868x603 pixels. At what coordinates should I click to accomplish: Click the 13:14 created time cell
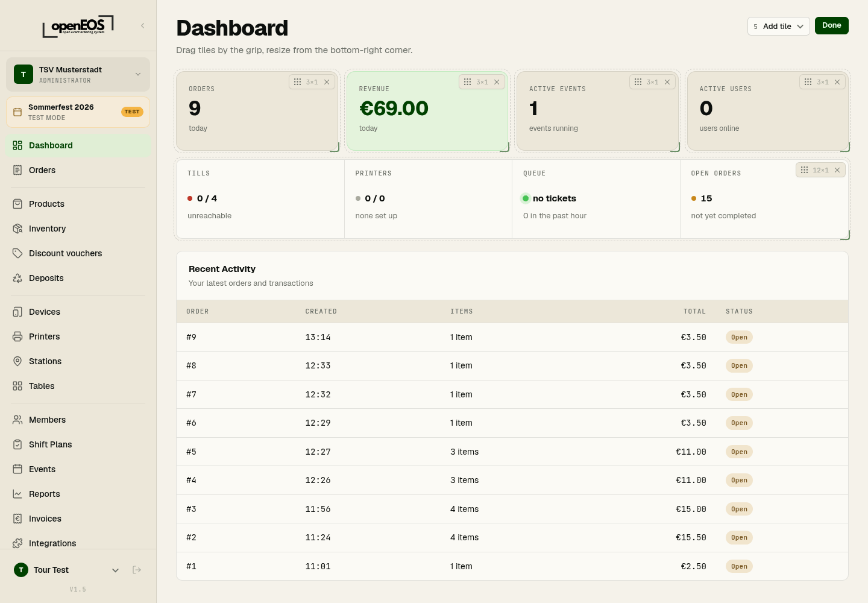pyautogui.click(x=318, y=337)
